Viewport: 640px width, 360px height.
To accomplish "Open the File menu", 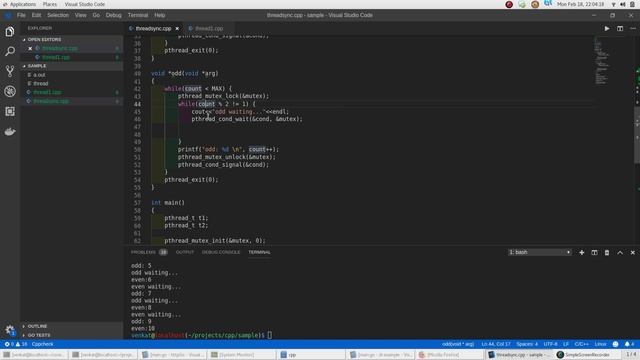I will (x=21, y=15).
